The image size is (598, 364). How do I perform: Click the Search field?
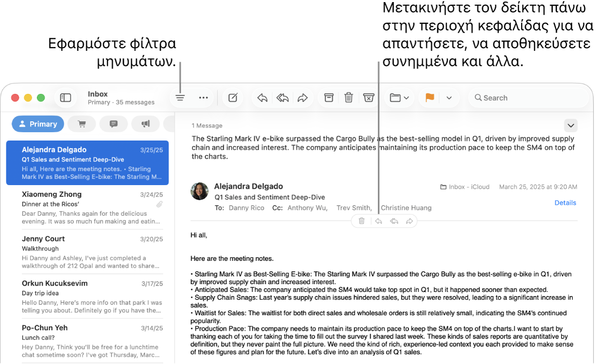[x=528, y=97]
